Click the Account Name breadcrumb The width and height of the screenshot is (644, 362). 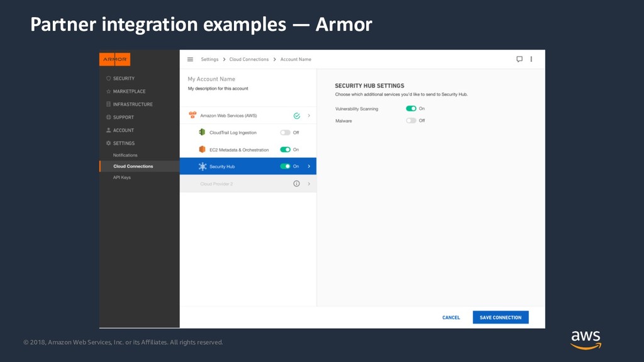(x=296, y=60)
